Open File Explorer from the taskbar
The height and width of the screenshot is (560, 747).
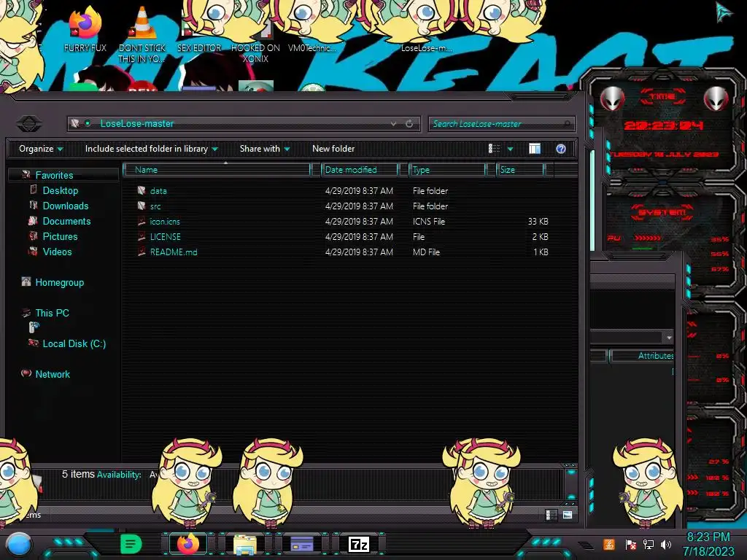pos(245,545)
